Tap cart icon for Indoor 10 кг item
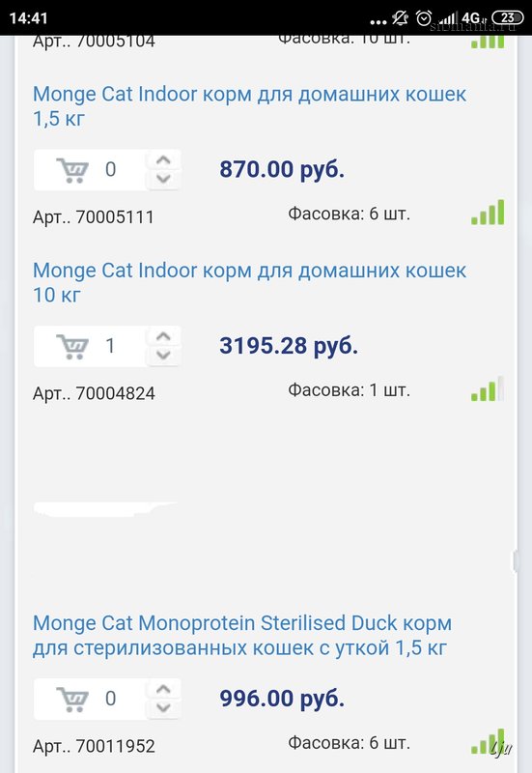 point(72,347)
